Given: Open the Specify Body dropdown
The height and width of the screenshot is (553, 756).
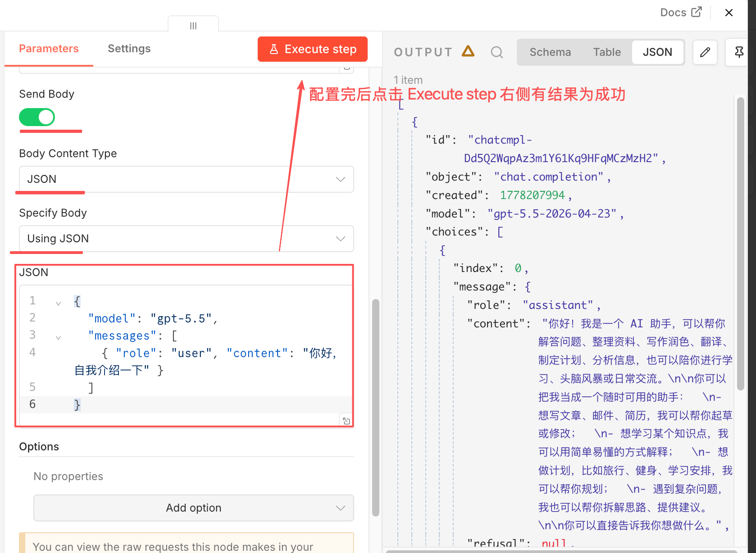Looking at the screenshot, I should [187, 239].
